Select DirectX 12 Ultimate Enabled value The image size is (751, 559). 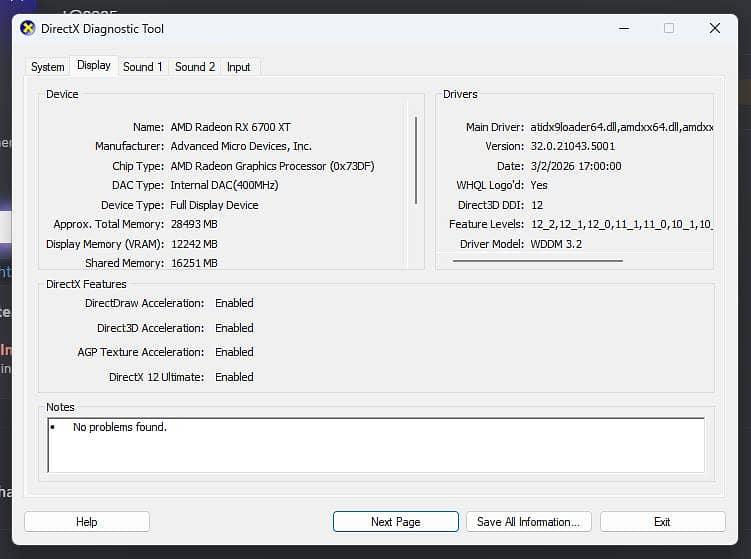tap(234, 377)
